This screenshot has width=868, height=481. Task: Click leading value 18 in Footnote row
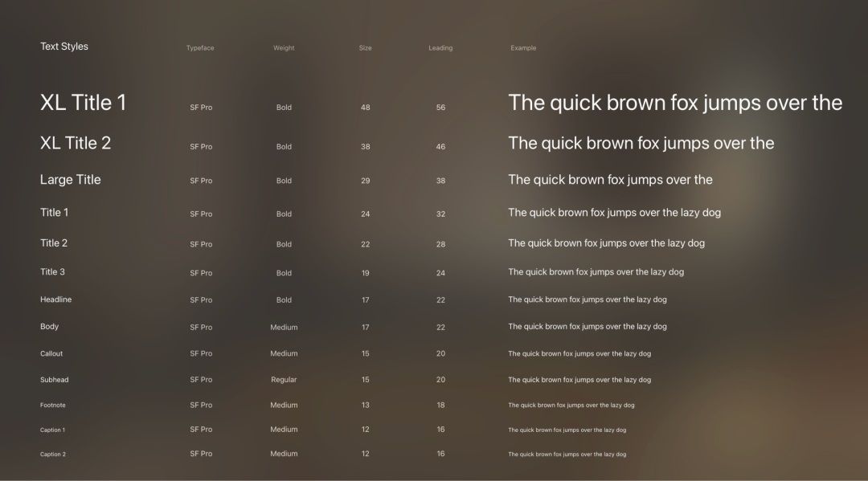point(440,405)
